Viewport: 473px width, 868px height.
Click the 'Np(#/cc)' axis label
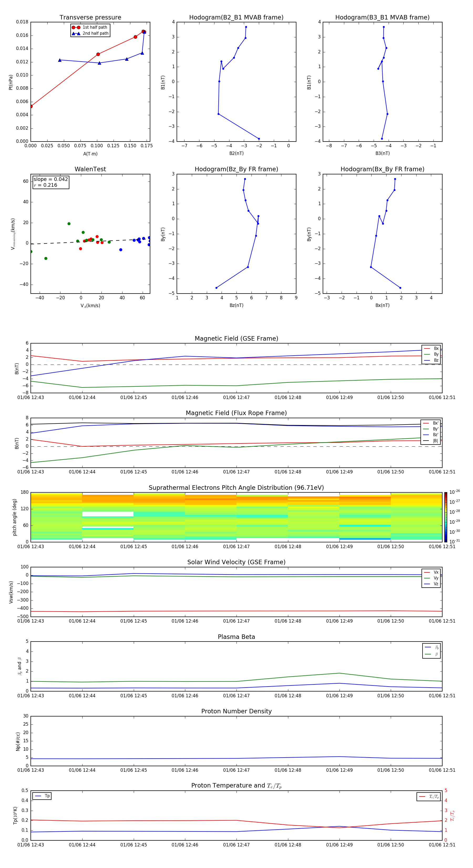coord(18,741)
